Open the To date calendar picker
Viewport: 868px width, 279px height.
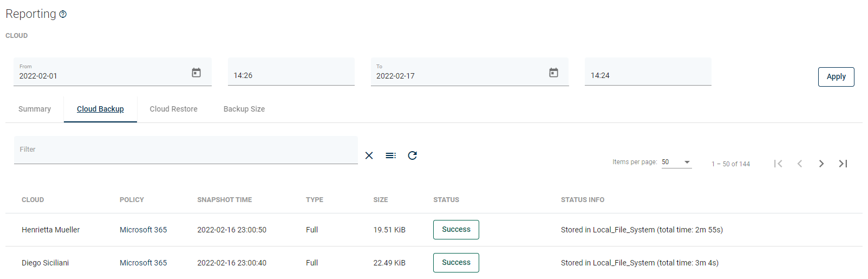click(x=553, y=73)
